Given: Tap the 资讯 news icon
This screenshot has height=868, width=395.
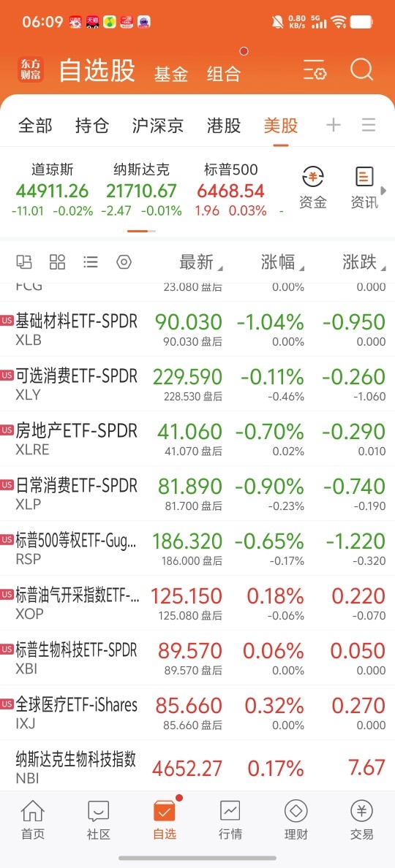Looking at the screenshot, I should [364, 189].
